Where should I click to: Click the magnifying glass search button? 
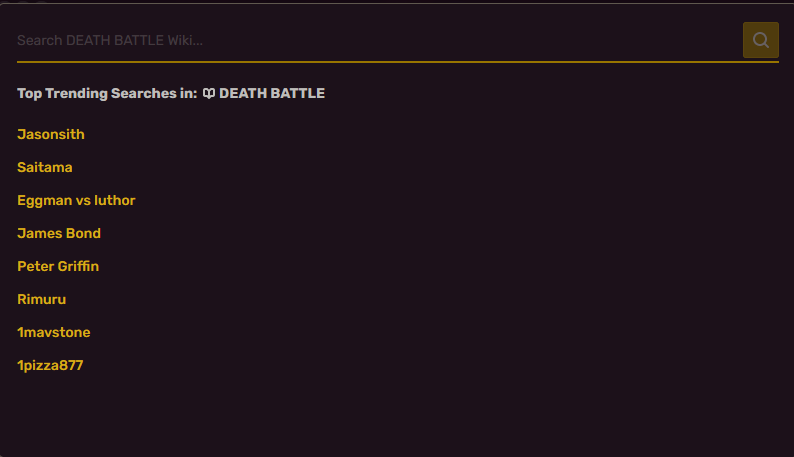(x=761, y=40)
